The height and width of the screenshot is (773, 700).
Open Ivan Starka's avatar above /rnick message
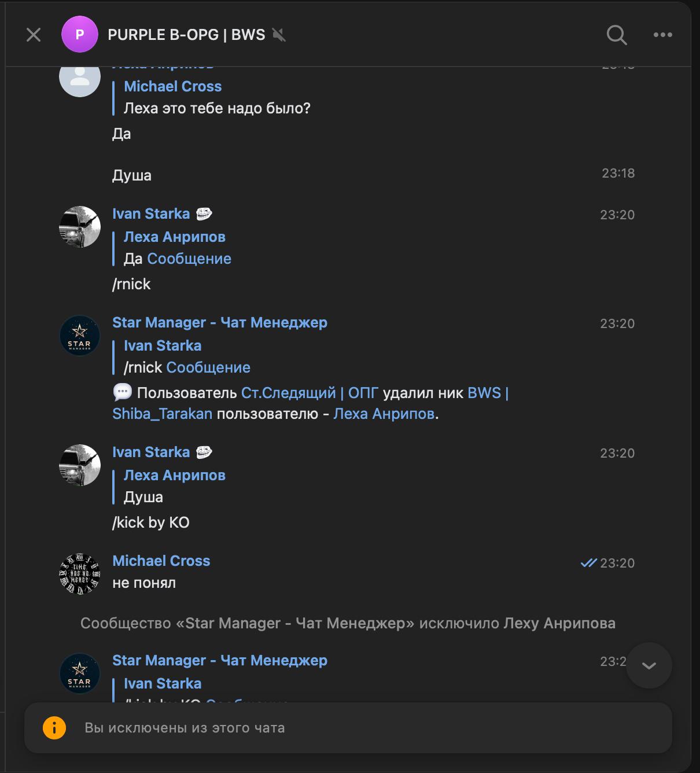pyautogui.click(x=80, y=227)
